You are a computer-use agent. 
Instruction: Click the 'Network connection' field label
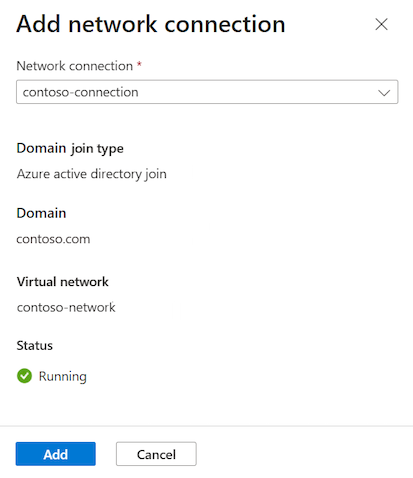75,66
